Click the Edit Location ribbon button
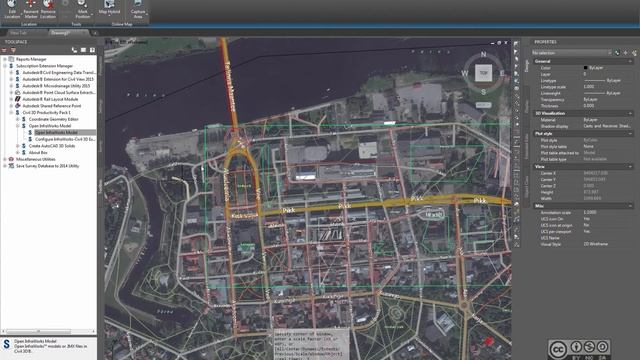 pyautogui.click(x=12, y=9)
